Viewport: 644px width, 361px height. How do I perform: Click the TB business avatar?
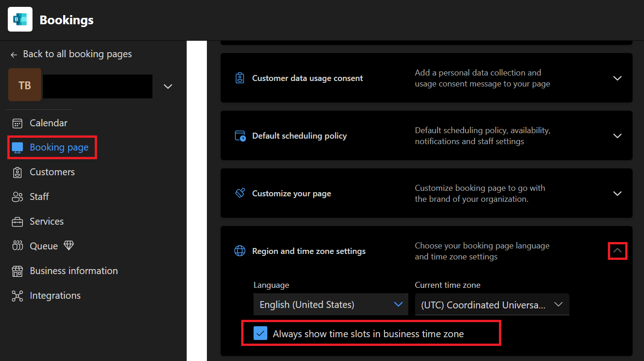[25, 85]
